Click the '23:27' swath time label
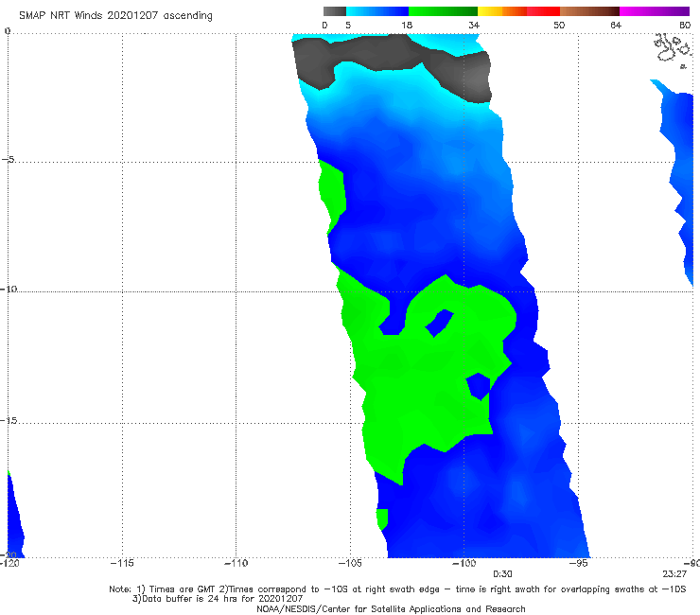This screenshot has width=700, height=615. tap(674, 574)
